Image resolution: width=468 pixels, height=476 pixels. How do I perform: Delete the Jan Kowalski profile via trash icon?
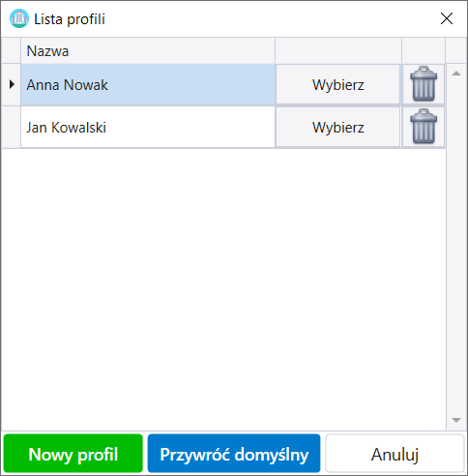[x=424, y=127]
